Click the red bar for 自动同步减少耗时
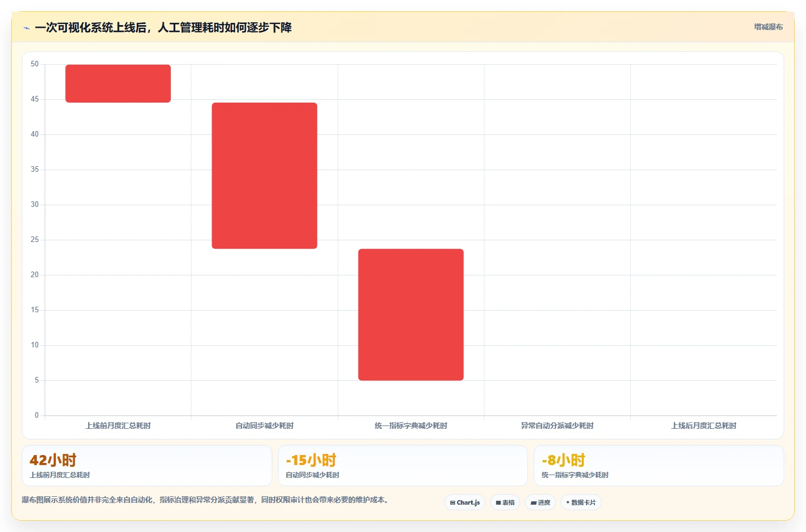This screenshot has width=806, height=532. coord(265,176)
